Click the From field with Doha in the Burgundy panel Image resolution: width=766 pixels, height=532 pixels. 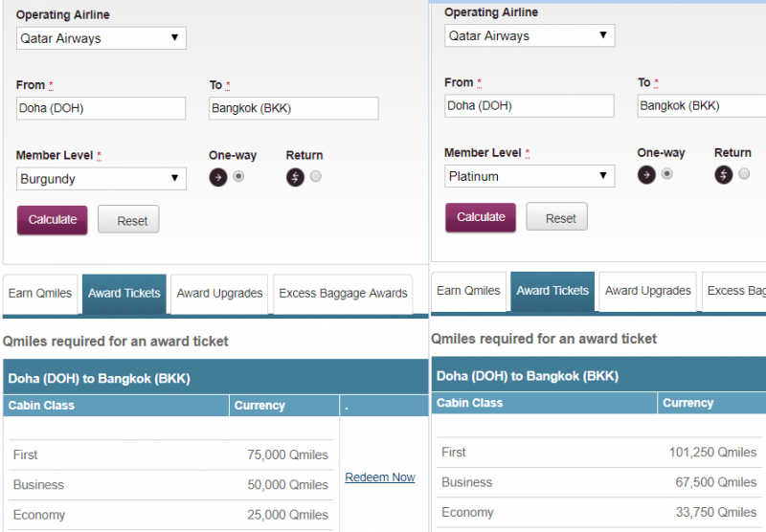(x=101, y=108)
